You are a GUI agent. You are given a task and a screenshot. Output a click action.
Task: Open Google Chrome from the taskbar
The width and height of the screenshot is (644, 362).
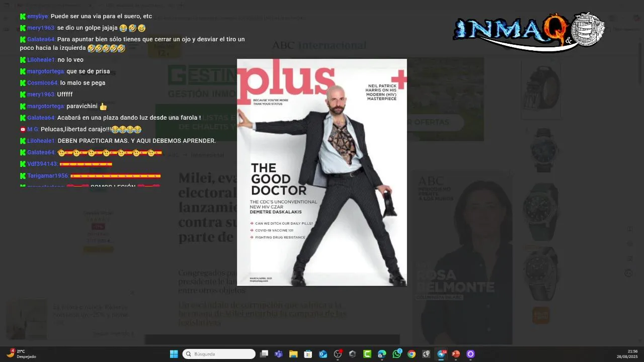(x=412, y=354)
